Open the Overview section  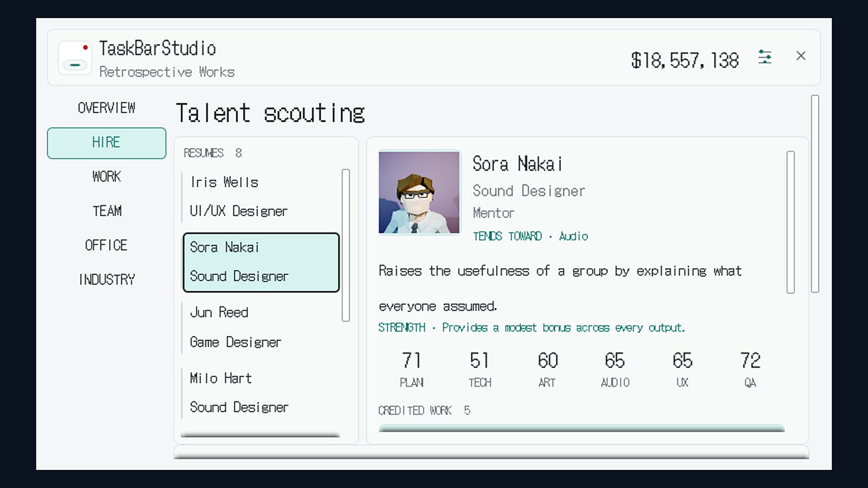[107, 108]
